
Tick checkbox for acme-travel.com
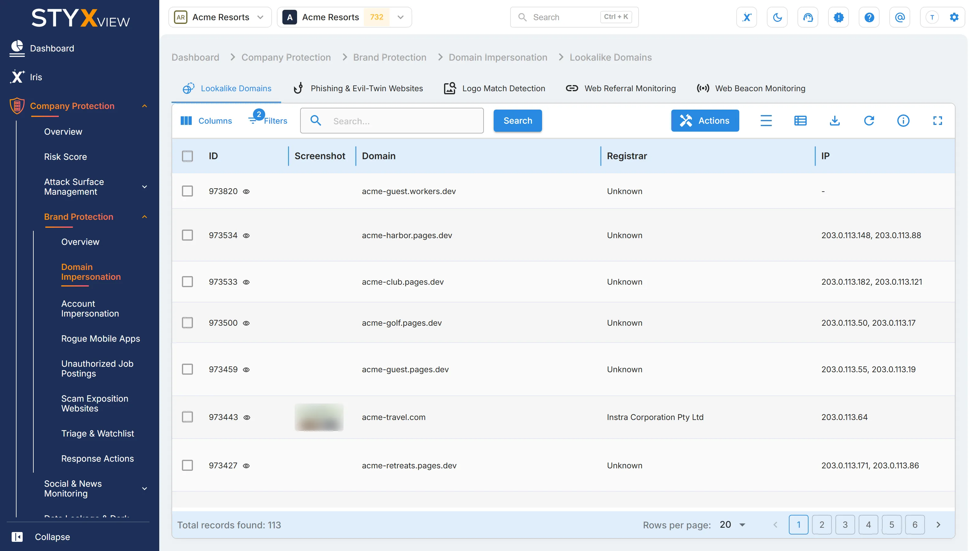point(187,417)
